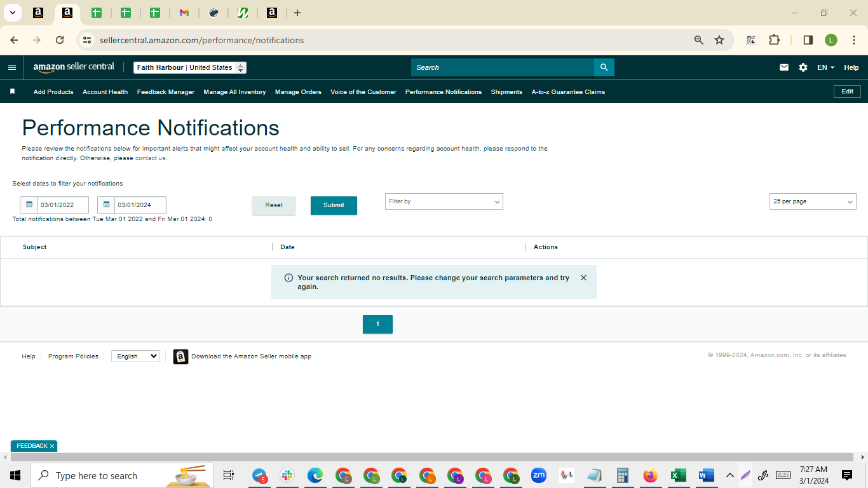
Task: Click the info icon in the no-results alert
Action: [288, 278]
